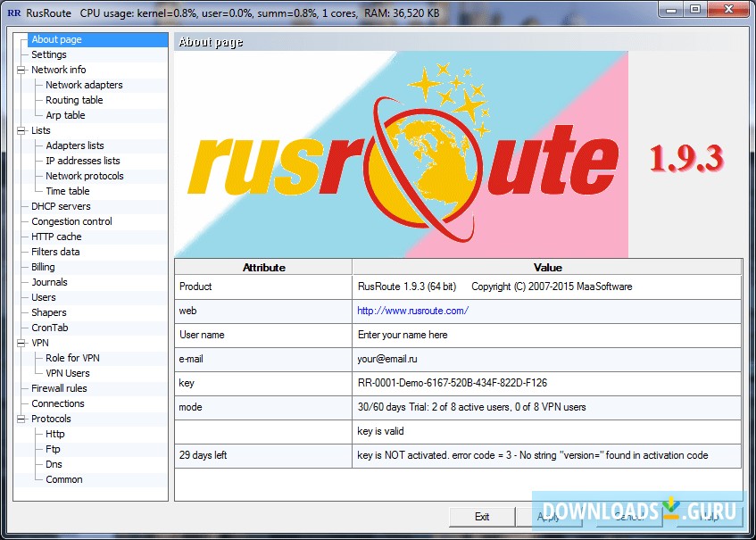View the Routing table

(74, 100)
